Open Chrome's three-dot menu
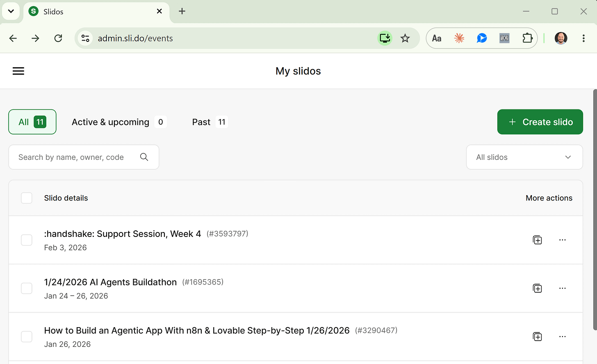The image size is (597, 364). point(583,38)
